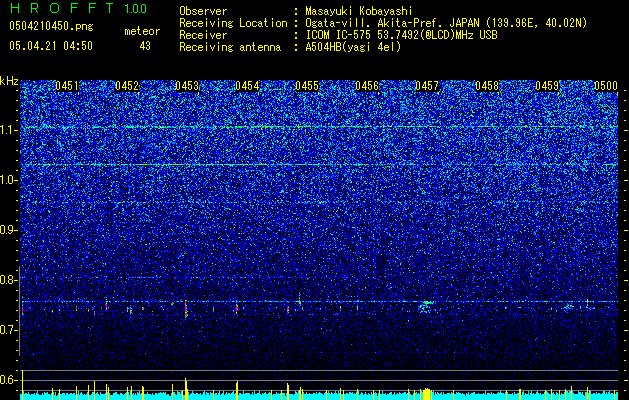Click the 0452 time marker

[x=127, y=86]
